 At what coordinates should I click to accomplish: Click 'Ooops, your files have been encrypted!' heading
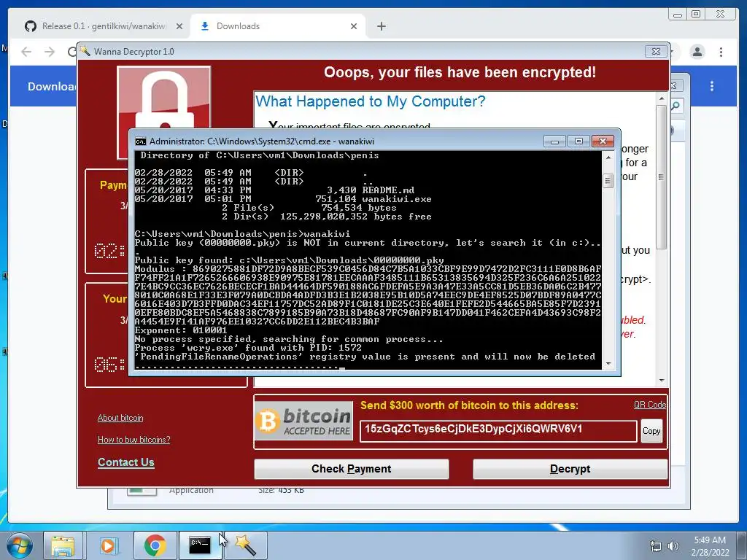coord(460,72)
